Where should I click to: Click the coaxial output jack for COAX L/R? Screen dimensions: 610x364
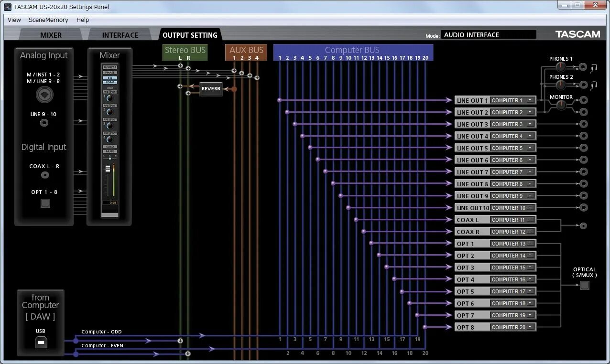[583, 225]
